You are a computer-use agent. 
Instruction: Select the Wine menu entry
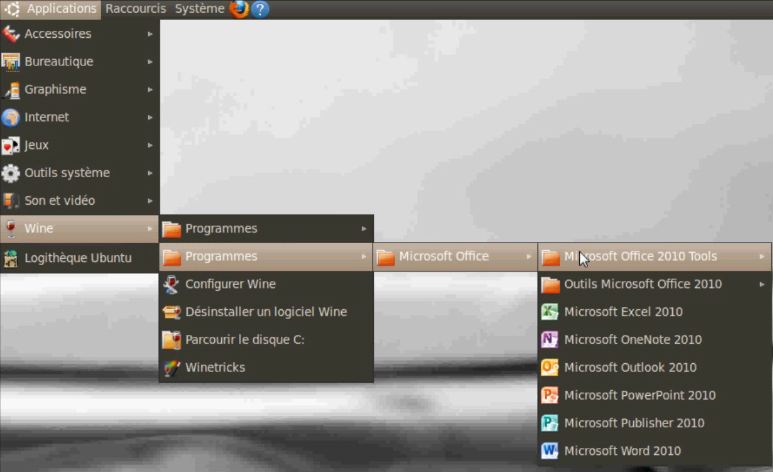point(79,229)
